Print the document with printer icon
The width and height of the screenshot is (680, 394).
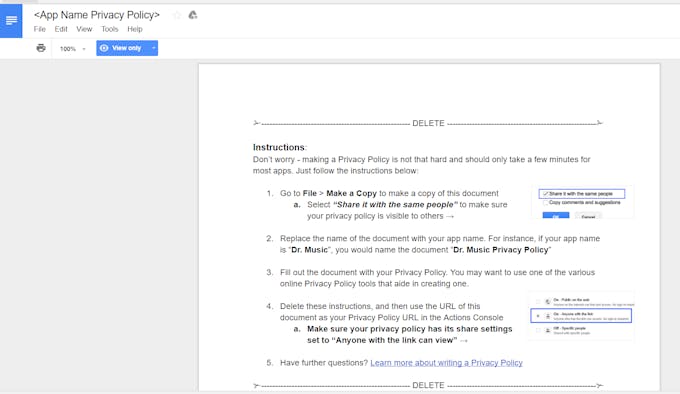point(41,48)
